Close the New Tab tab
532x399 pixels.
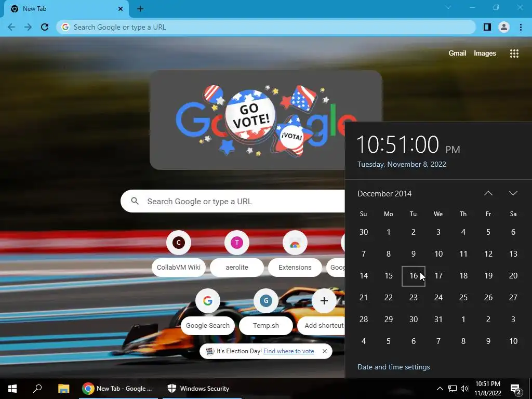click(121, 9)
